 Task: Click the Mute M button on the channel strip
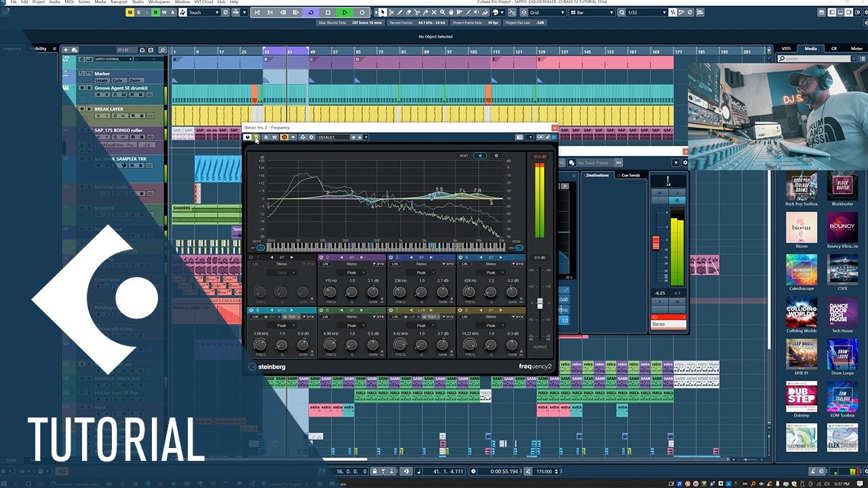tap(659, 192)
